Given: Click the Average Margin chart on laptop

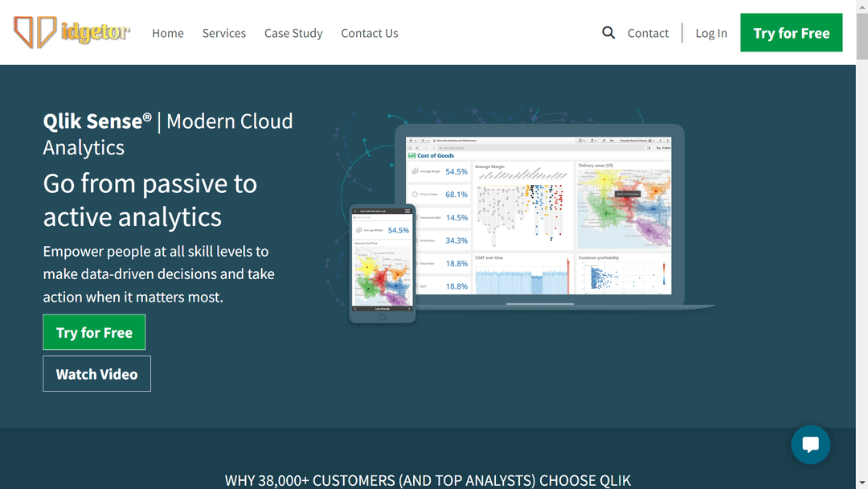Looking at the screenshot, I should tap(522, 208).
